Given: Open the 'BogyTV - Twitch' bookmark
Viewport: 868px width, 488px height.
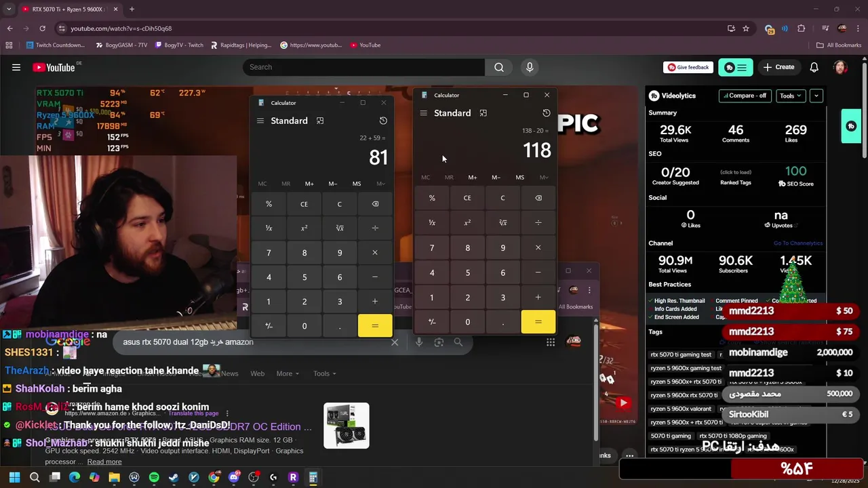Looking at the screenshot, I should click(x=179, y=45).
